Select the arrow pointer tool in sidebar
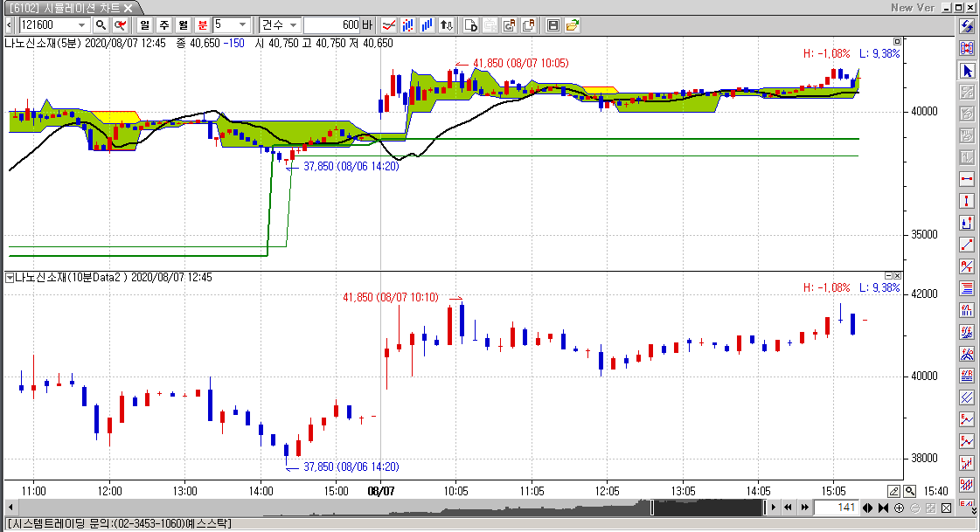Screen dimensions: 980x532 tap(967, 70)
